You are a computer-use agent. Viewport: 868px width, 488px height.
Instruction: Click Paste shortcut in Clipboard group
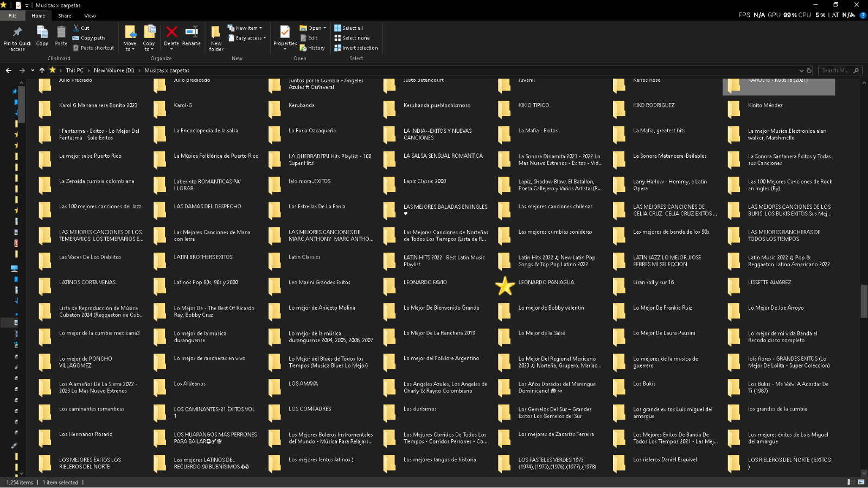[93, 48]
